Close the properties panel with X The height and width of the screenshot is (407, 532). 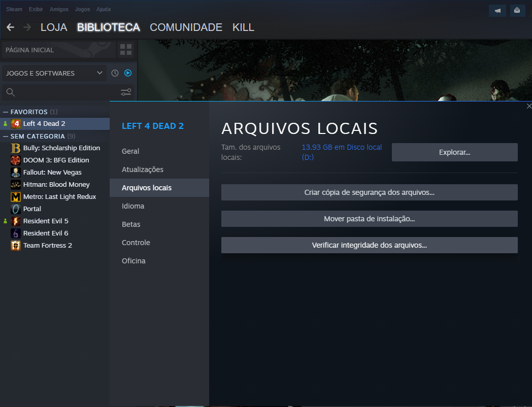(x=529, y=107)
